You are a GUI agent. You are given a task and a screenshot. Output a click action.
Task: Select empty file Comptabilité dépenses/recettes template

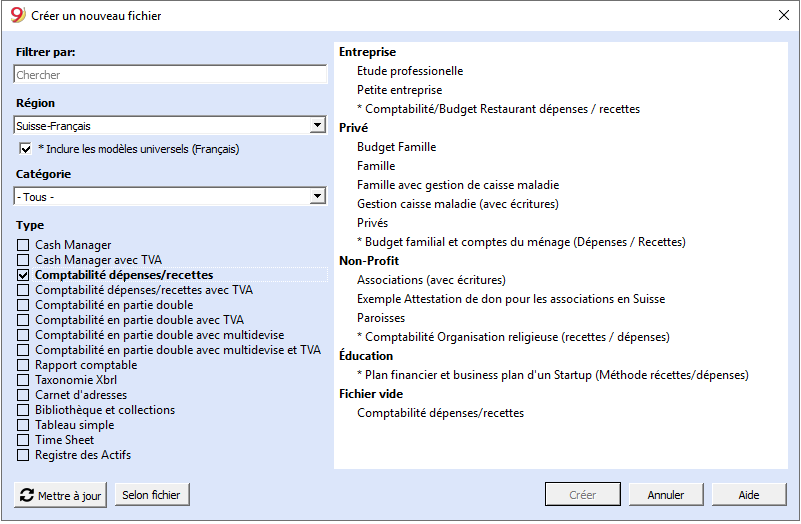point(440,413)
